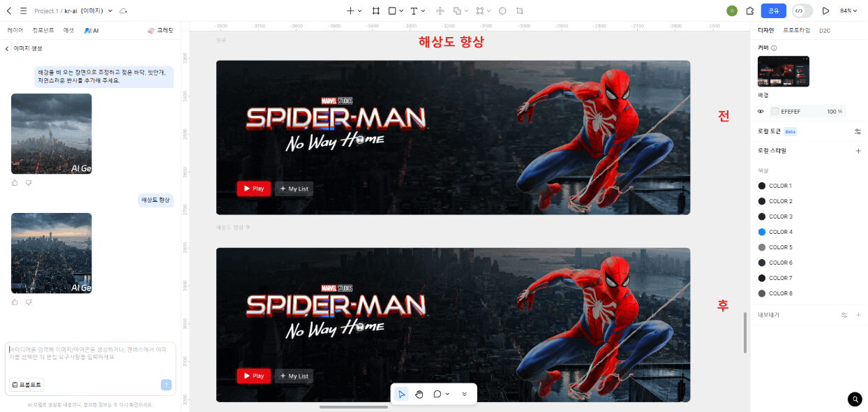The height and width of the screenshot is (412, 868).
Task: Toggle background visibility eye icon
Action: (761, 112)
